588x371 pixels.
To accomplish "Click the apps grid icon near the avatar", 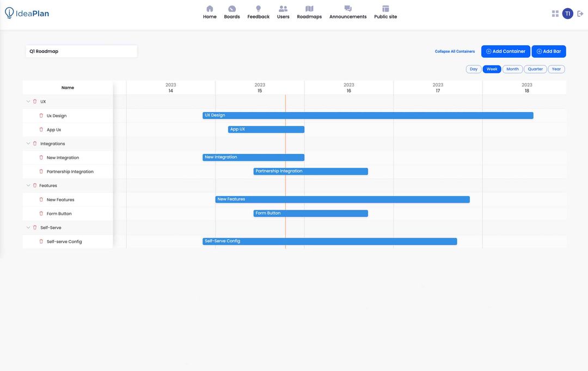I will tap(553, 11).
